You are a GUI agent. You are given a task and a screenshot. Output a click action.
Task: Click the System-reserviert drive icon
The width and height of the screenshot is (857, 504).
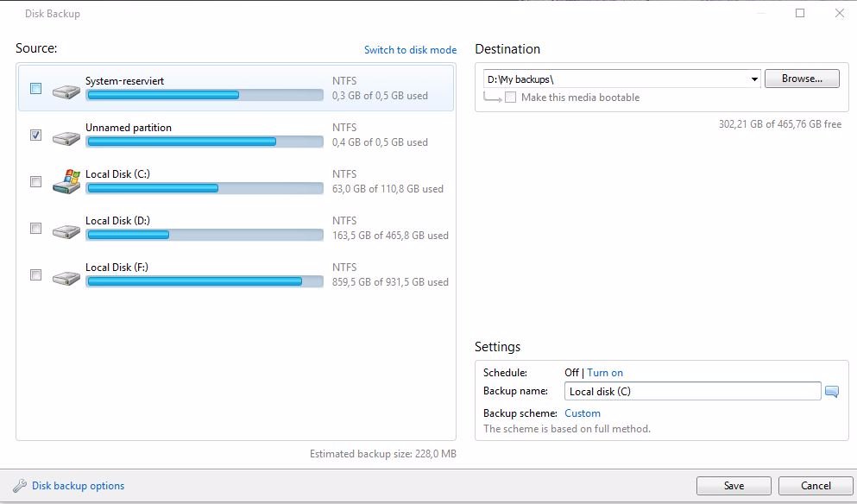coord(66,91)
